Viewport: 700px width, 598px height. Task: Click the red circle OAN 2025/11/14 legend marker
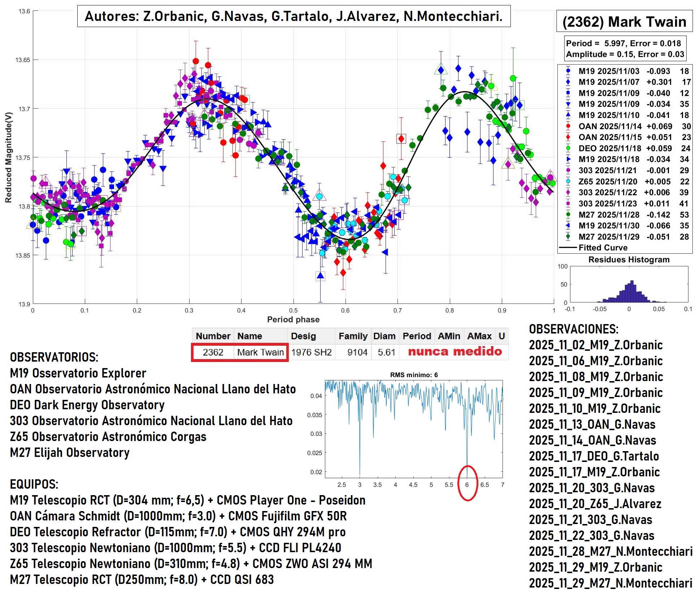pos(568,126)
